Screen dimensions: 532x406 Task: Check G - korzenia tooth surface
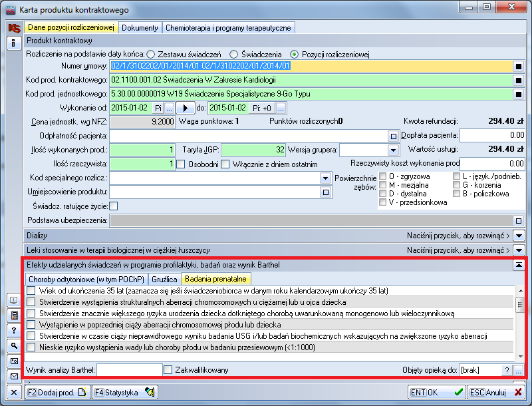pos(457,185)
